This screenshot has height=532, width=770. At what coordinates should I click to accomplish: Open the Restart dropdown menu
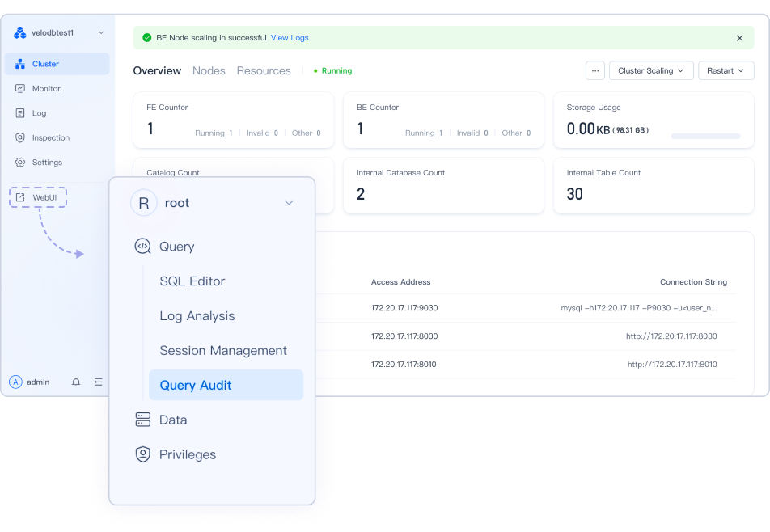pos(726,71)
